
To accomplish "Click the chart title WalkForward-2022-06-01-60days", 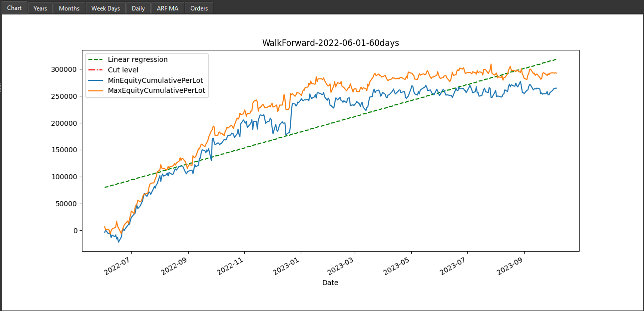I will pos(330,43).
